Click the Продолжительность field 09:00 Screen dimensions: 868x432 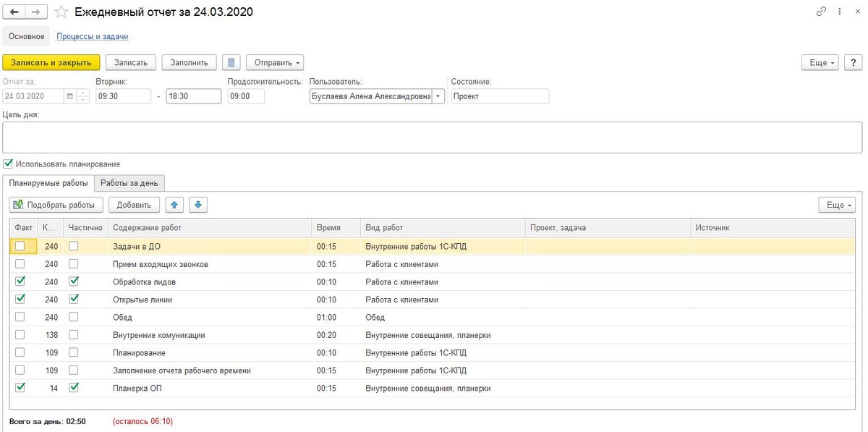(246, 96)
